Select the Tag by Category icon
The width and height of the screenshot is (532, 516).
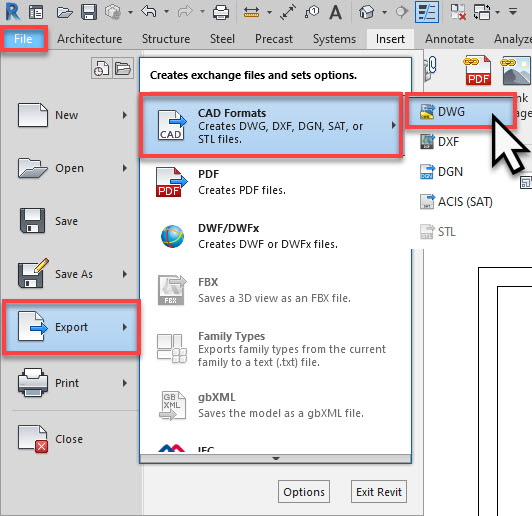(311, 12)
